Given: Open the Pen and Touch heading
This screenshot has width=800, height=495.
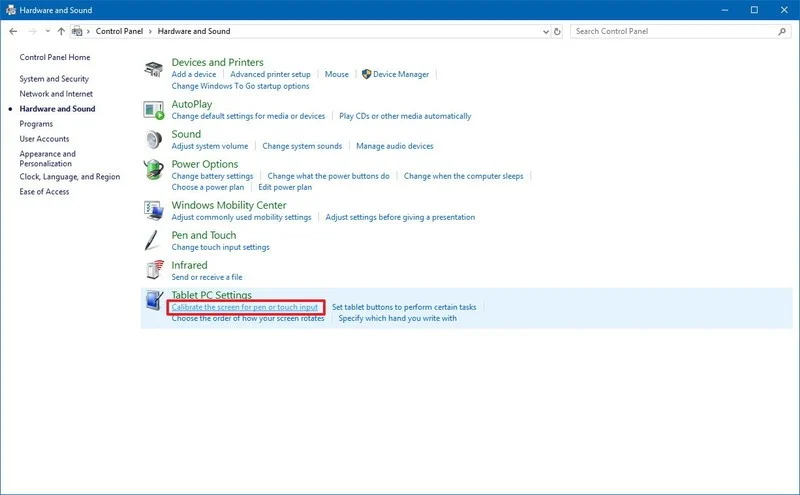Looking at the screenshot, I should click(x=204, y=235).
